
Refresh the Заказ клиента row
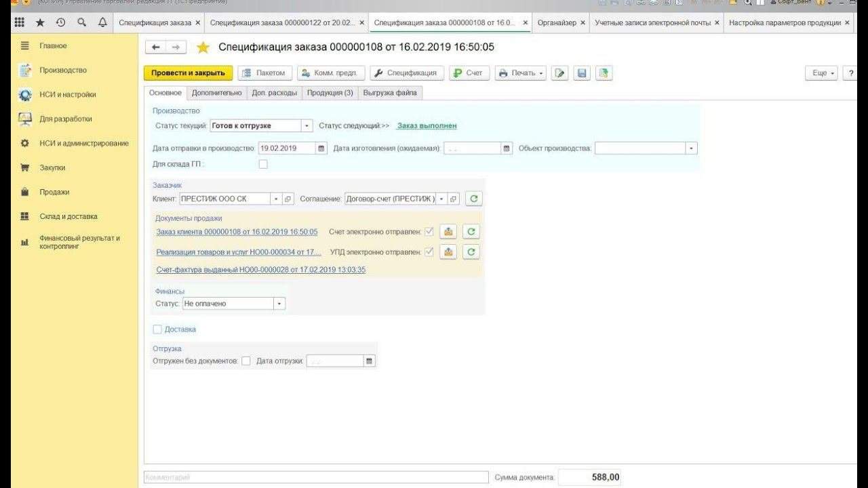point(471,232)
